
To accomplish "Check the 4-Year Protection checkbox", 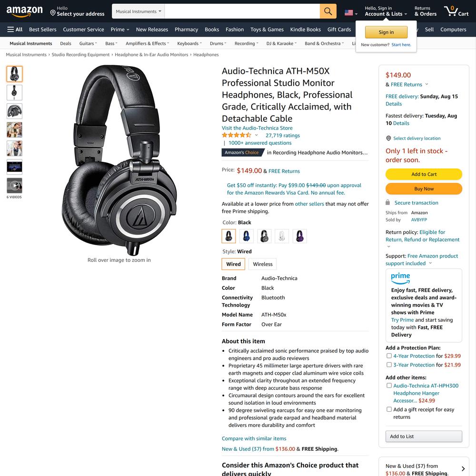I will point(389,356).
